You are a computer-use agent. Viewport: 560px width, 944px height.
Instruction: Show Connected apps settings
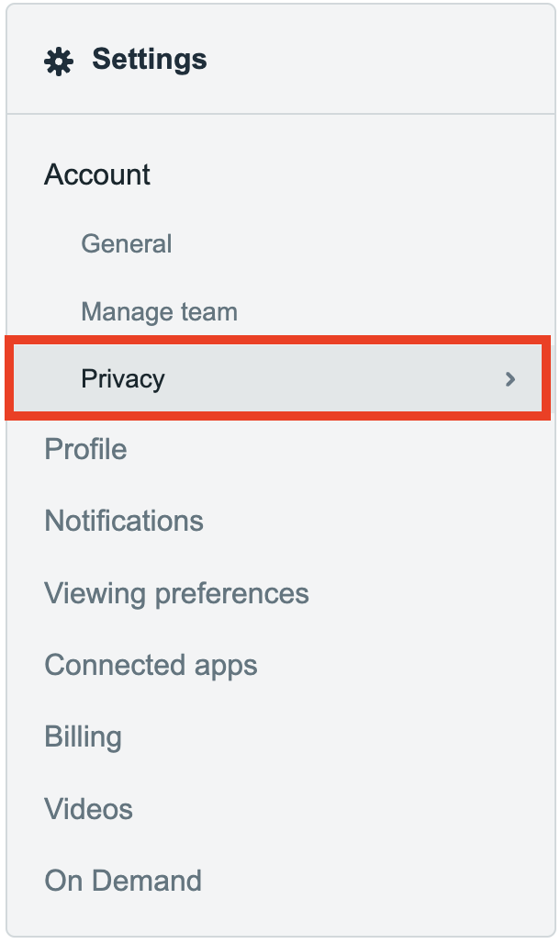pyautogui.click(x=151, y=665)
